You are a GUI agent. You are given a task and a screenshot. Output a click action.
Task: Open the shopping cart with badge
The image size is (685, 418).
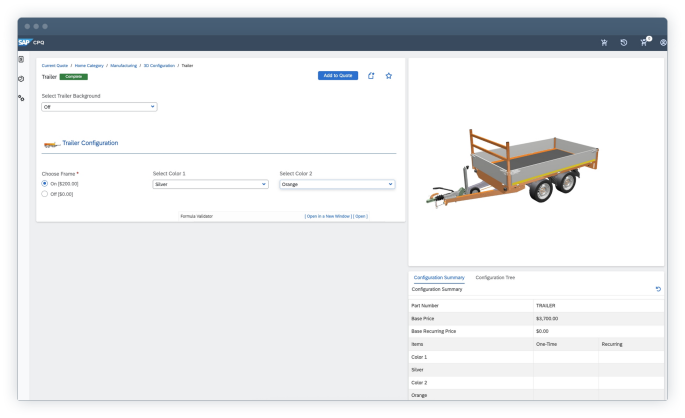pyautogui.click(x=644, y=42)
